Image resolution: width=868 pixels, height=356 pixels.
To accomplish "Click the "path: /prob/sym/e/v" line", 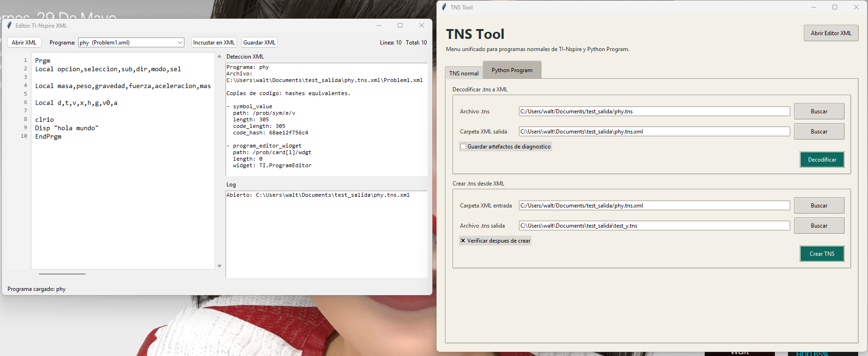I will 264,113.
